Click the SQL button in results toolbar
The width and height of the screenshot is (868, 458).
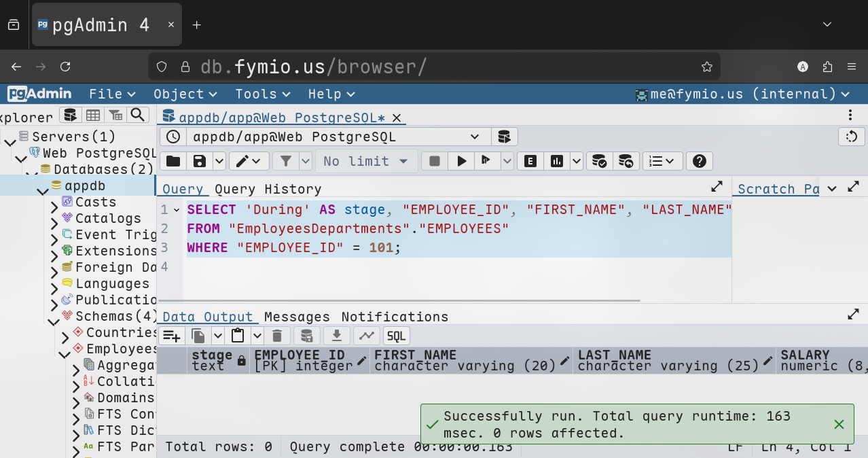pos(396,336)
